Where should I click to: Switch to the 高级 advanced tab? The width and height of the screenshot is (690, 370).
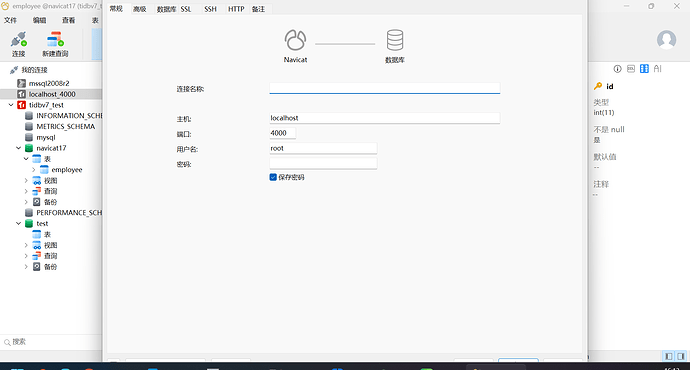click(x=139, y=9)
